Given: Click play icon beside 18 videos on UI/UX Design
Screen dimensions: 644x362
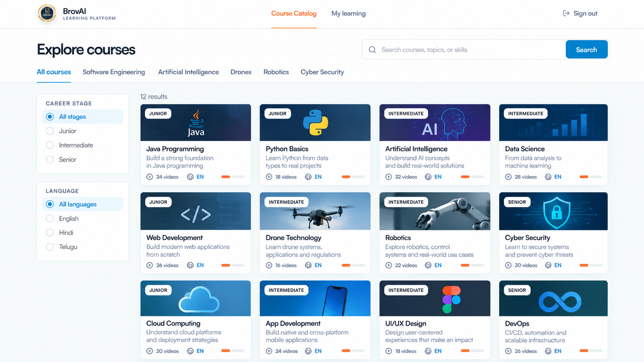Looking at the screenshot, I should pos(389,351).
